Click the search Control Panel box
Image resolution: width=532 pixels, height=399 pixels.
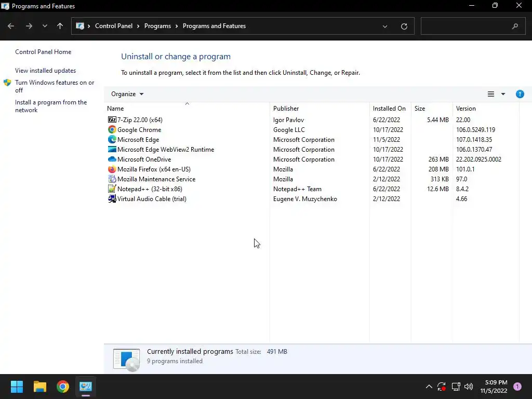[x=473, y=26]
